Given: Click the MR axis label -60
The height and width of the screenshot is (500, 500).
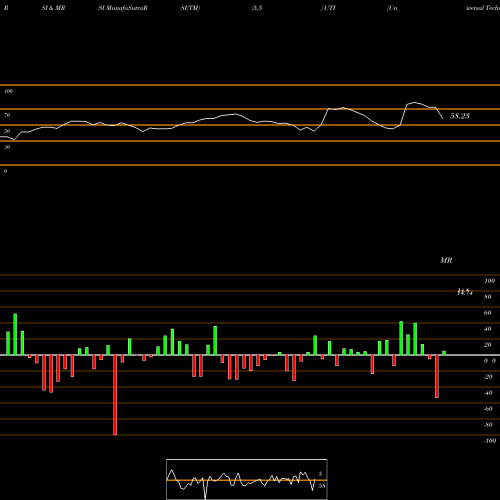Looking at the screenshot, I should 488,409.
